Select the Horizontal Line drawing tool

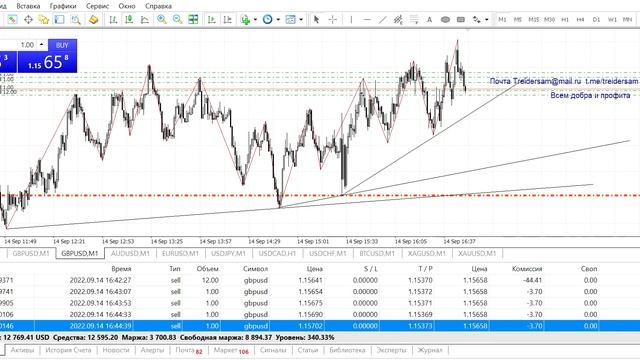click(x=367, y=19)
